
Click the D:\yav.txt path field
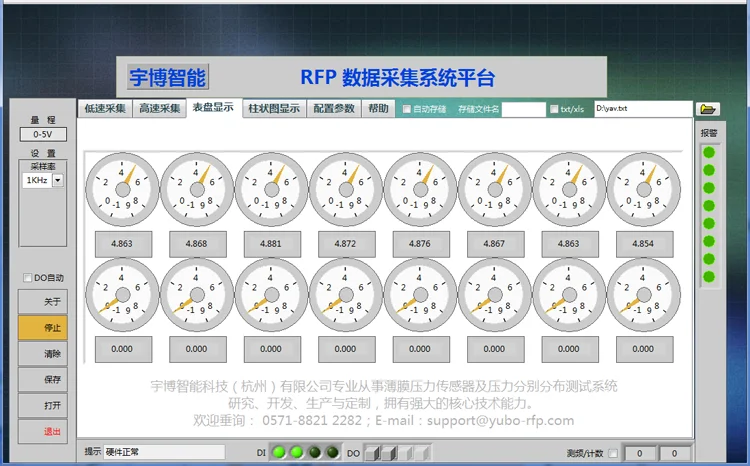[x=643, y=109]
